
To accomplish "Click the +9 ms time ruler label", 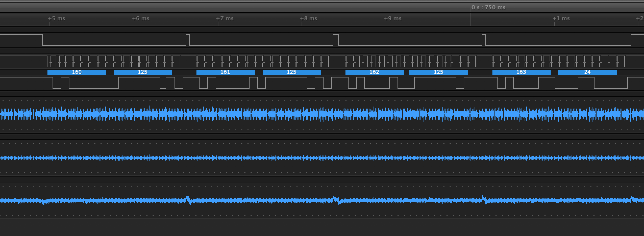I will click(x=393, y=19).
